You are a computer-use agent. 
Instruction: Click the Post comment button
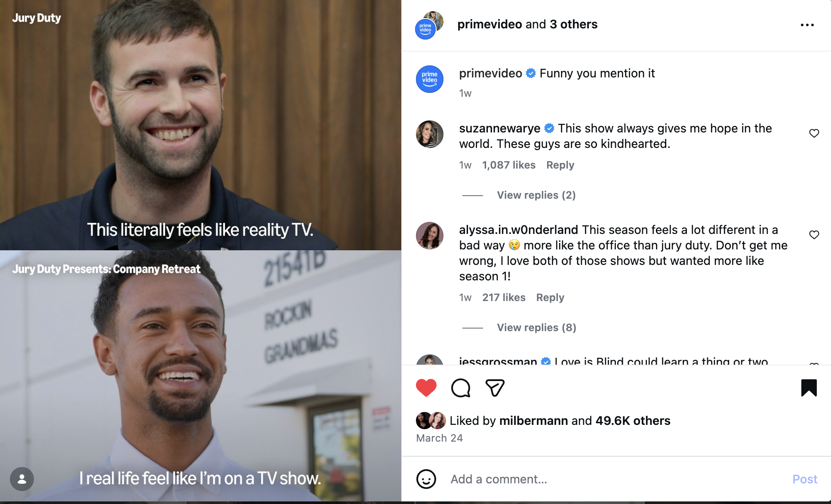click(805, 479)
